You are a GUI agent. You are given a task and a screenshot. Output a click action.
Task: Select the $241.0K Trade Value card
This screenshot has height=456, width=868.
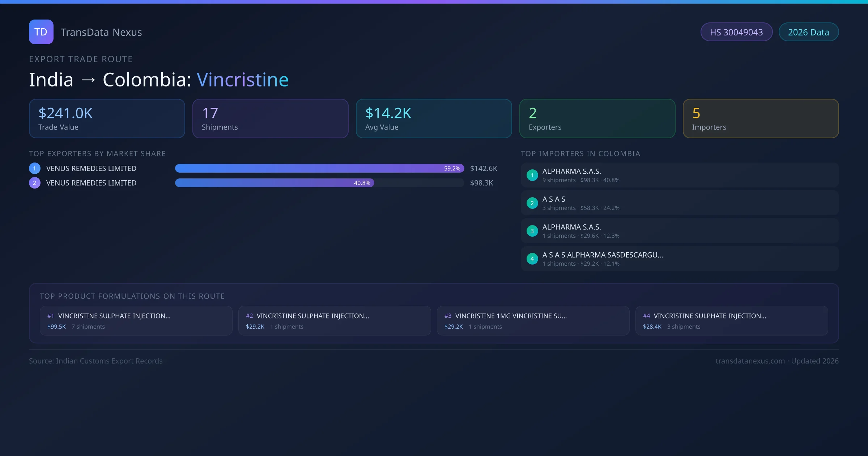107,119
